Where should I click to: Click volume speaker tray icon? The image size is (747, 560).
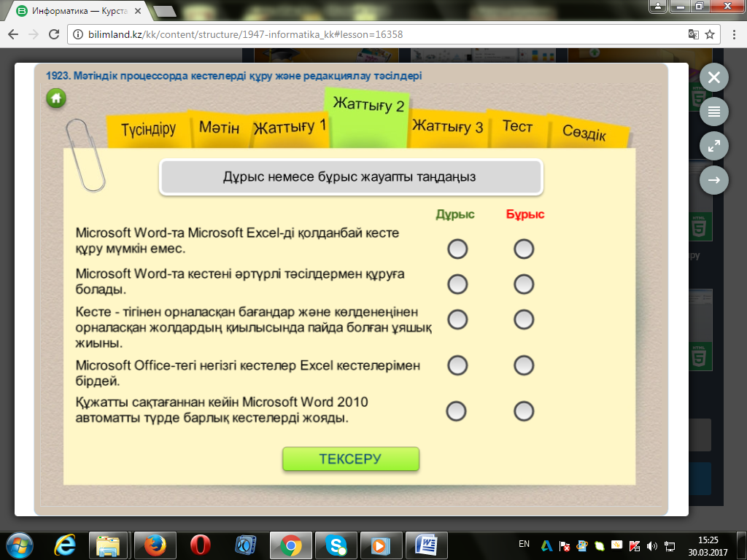(651, 546)
